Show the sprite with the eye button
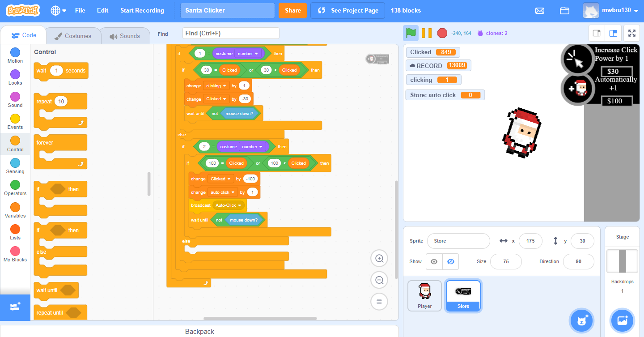This screenshot has height=337, width=644. 434,261
